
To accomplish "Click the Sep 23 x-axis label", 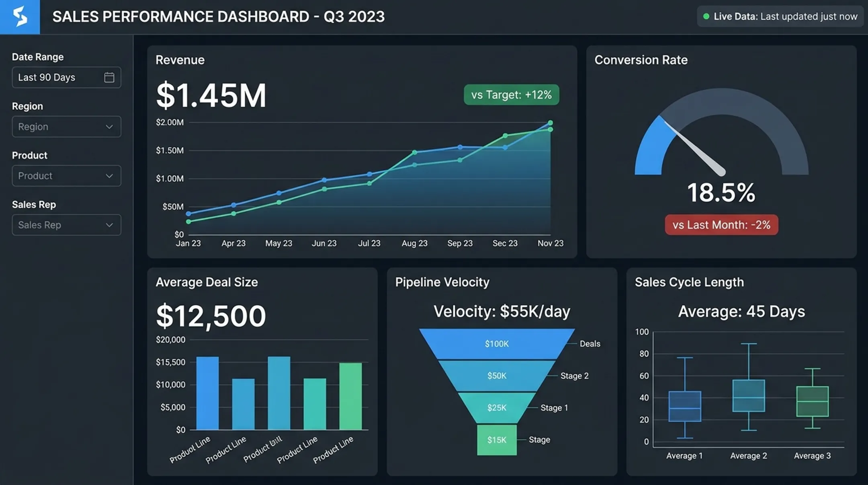I will tap(460, 243).
